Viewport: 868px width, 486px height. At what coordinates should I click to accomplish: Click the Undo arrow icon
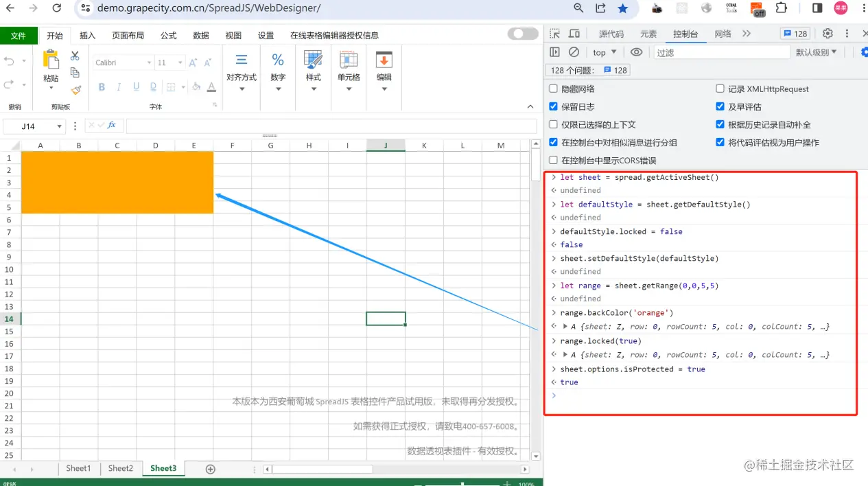(x=9, y=61)
